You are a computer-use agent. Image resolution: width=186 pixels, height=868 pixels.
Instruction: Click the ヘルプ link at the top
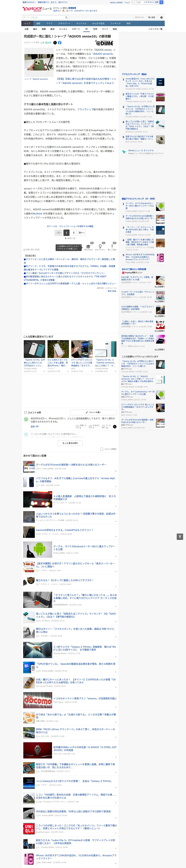pos(127,2)
